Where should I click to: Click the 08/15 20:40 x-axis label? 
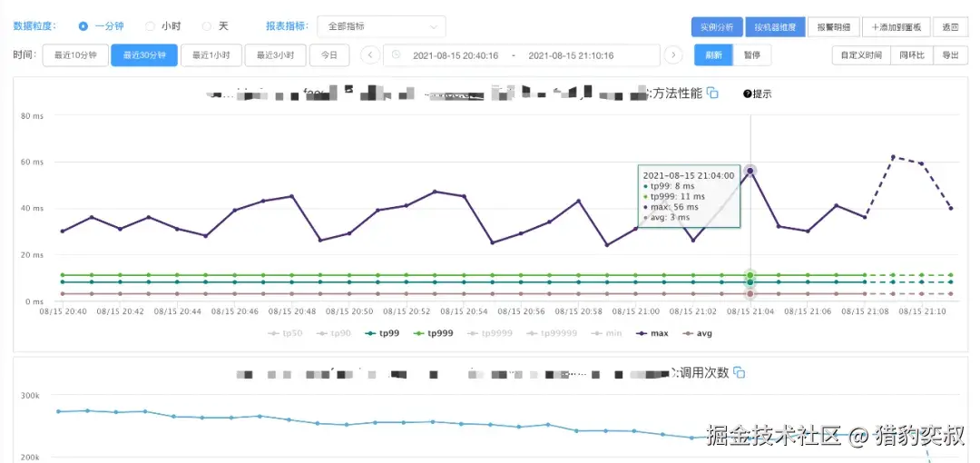tap(63, 311)
